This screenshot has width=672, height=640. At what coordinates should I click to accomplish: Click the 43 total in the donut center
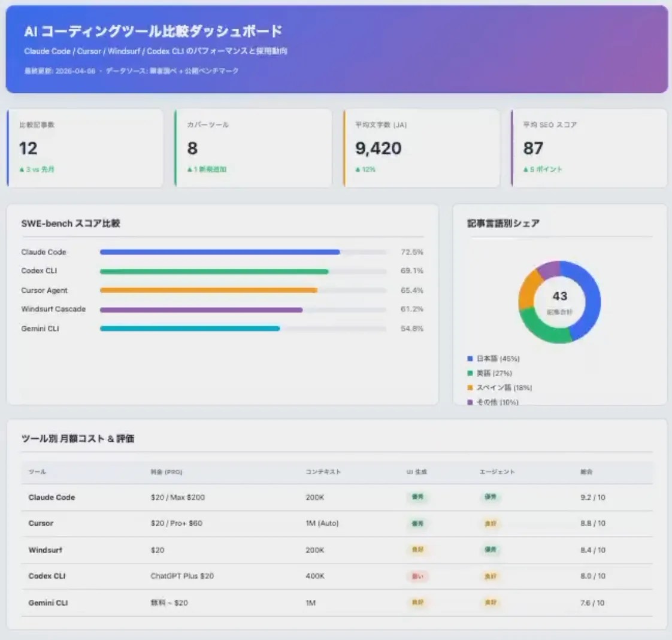click(560, 296)
